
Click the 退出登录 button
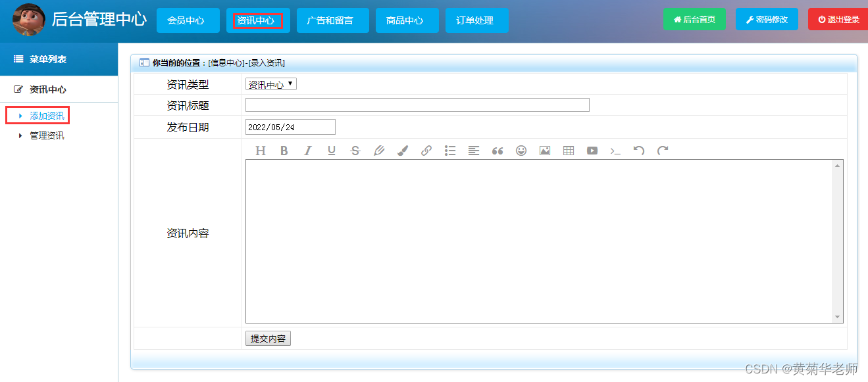click(838, 19)
